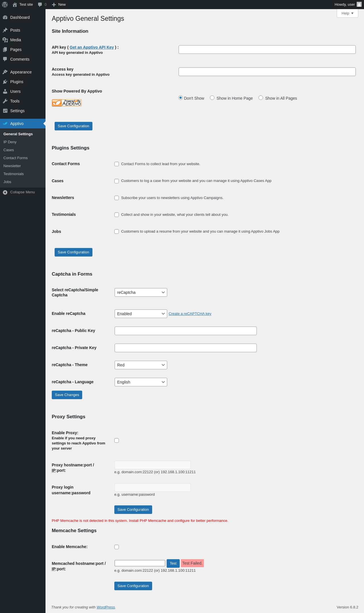Click the Save Changes button
This screenshot has height=613, width=364.
point(67,395)
